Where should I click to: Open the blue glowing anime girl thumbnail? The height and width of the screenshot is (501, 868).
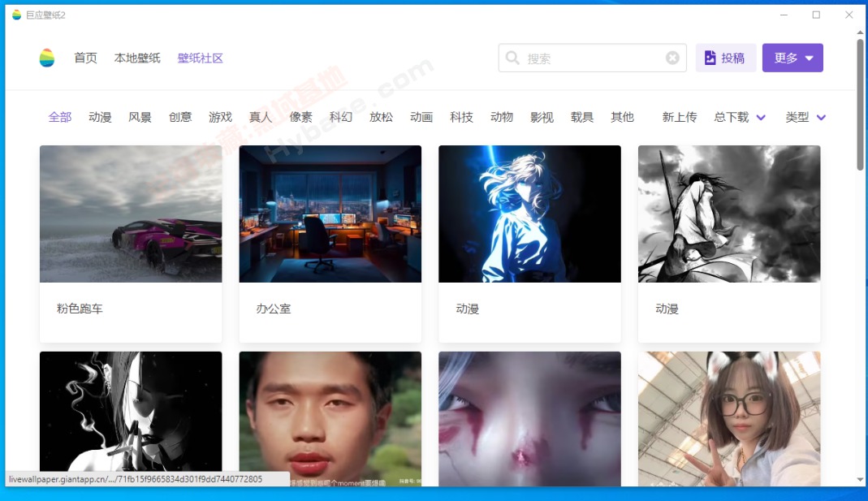pos(529,214)
